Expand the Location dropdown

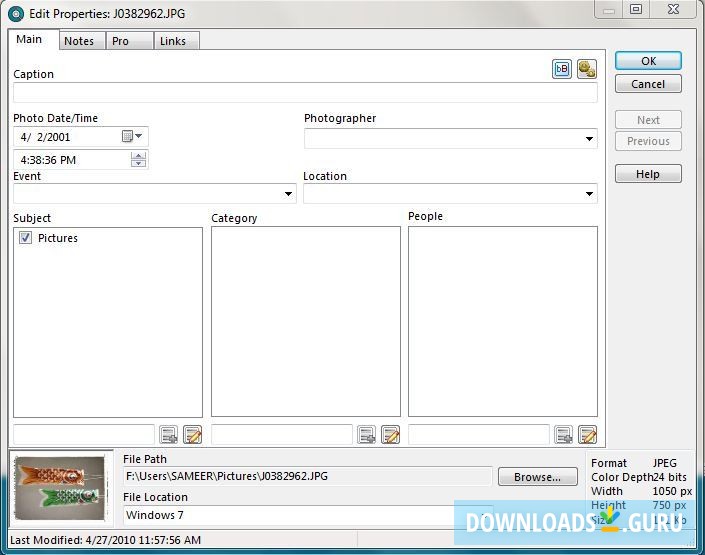coord(589,194)
